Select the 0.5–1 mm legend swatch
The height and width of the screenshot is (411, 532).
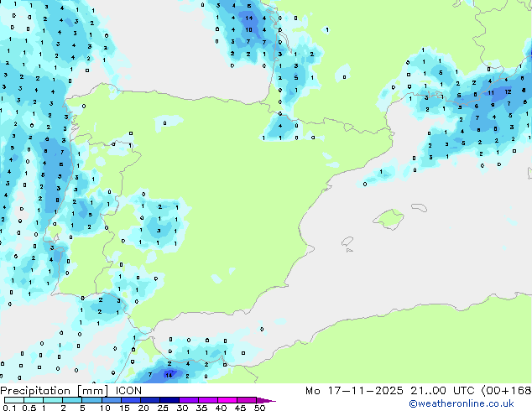34,400
